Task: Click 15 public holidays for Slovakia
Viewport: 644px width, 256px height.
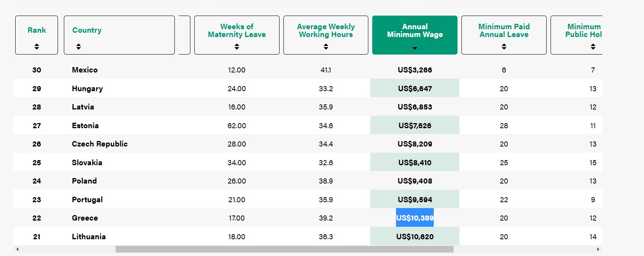Action: 593,162
